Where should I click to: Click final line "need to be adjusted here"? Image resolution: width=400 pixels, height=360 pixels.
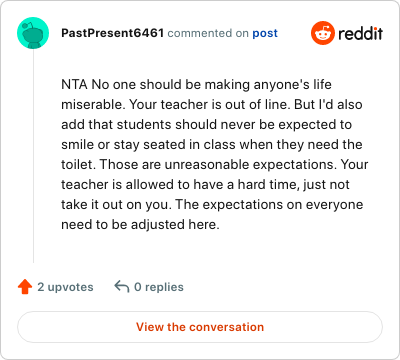click(x=140, y=224)
